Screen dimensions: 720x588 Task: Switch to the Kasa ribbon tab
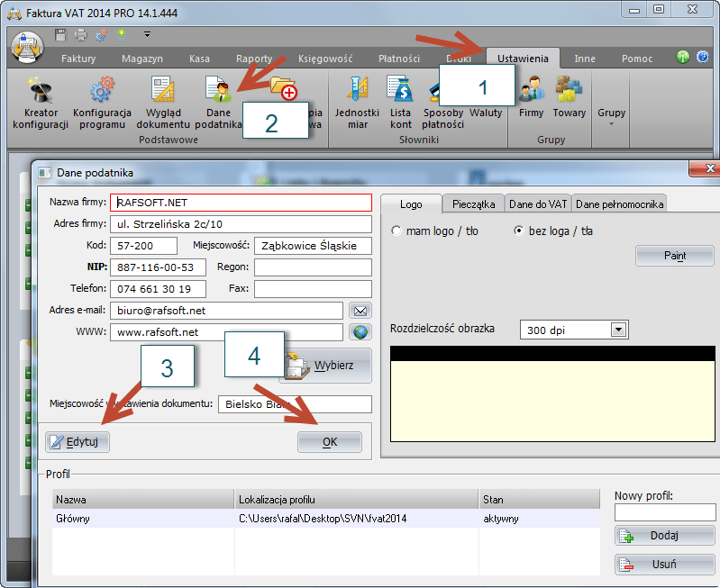[199, 59]
